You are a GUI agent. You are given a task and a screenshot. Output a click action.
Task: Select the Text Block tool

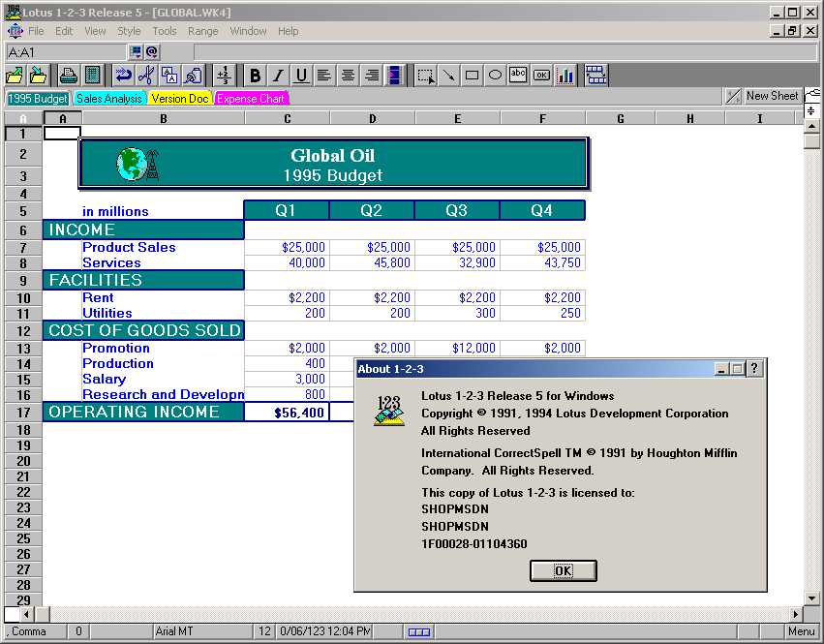pos(518,76)
